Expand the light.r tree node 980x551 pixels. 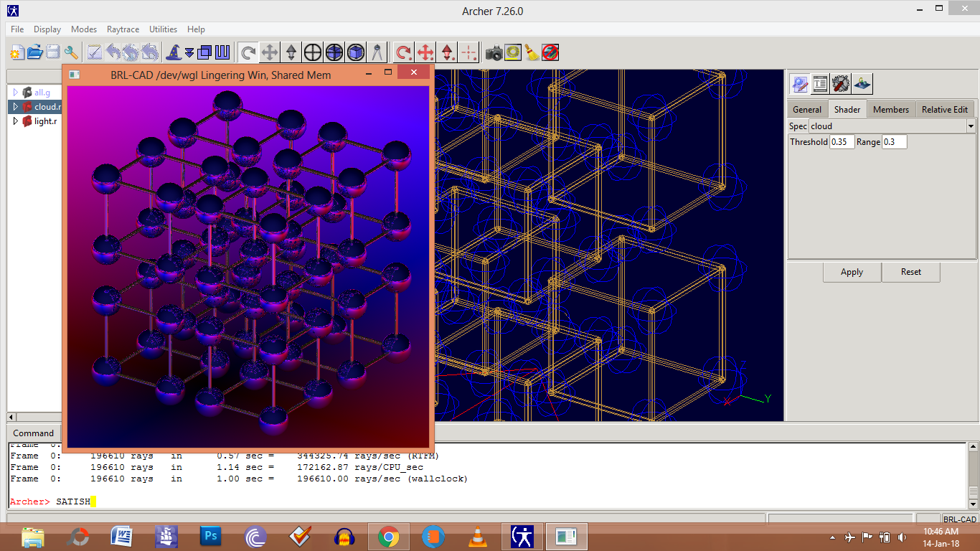coord(15,121)
